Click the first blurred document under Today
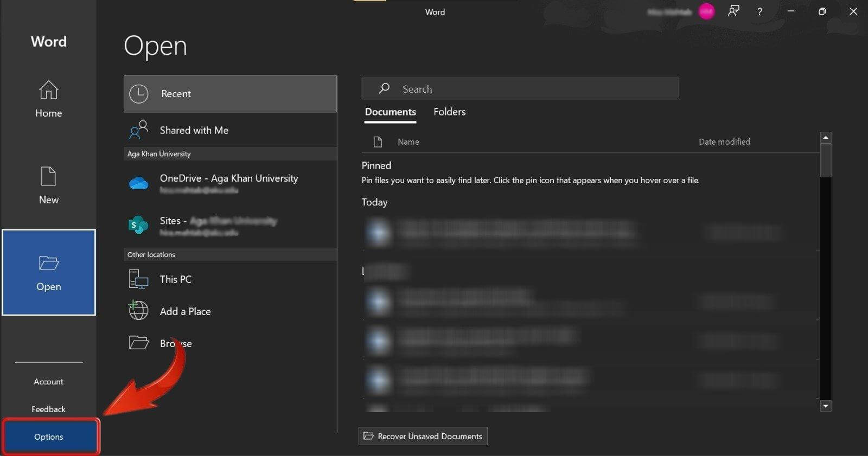This screenshot has height=456, width=868. (x=590, y=232)
